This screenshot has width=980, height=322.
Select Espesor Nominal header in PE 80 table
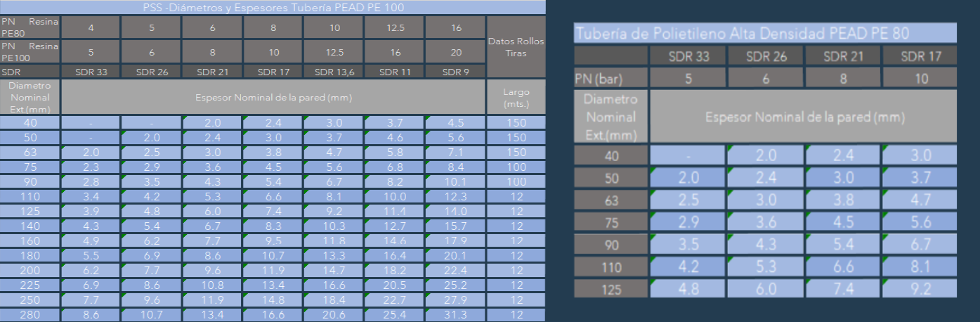click(803, 117)
